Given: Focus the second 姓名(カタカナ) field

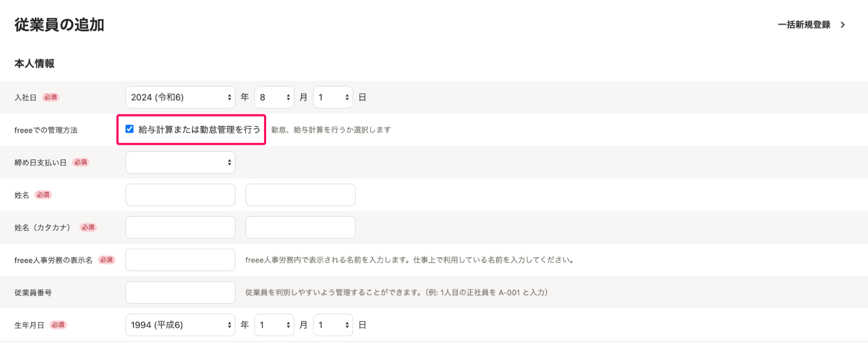Looking at the screenshot, I should tap(300, 227).
